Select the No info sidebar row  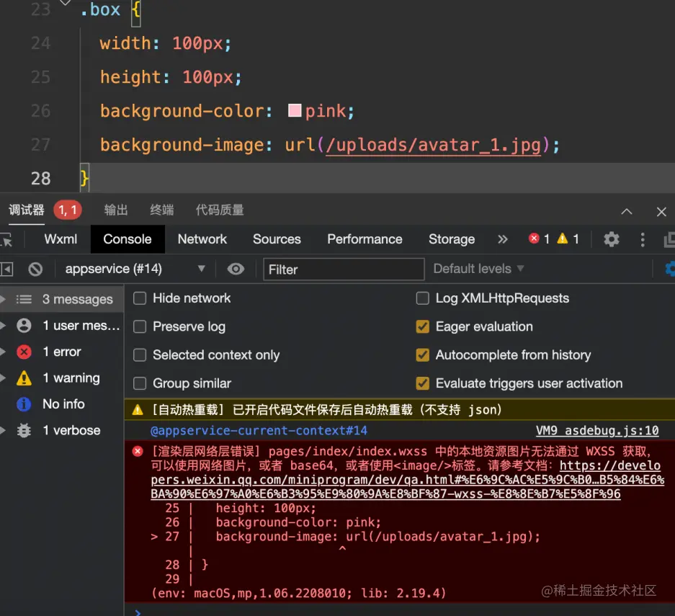63,404
